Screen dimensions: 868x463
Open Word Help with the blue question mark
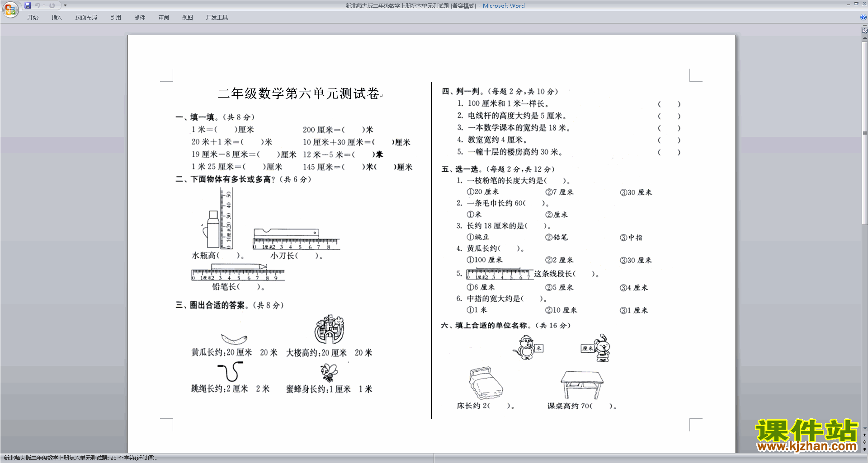tap(863, 17)
